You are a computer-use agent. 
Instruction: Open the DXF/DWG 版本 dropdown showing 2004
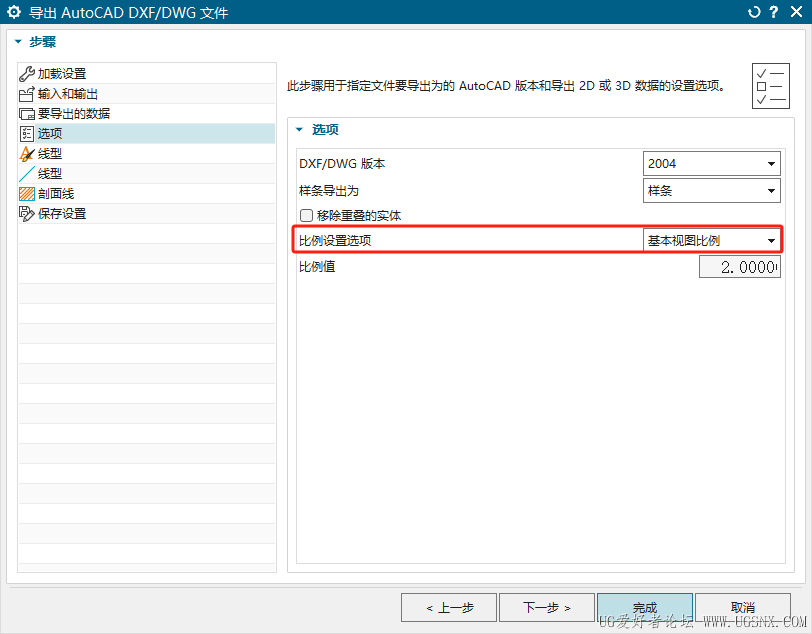pos(712,164)
